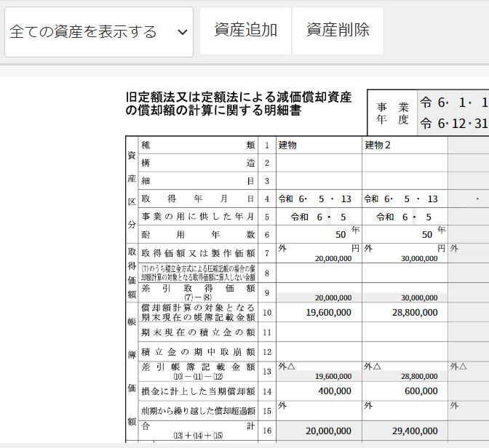Click the 事業年度 header label
This screenshot has width=489, height=448.
pyautogui.click(x=392, y=113)
